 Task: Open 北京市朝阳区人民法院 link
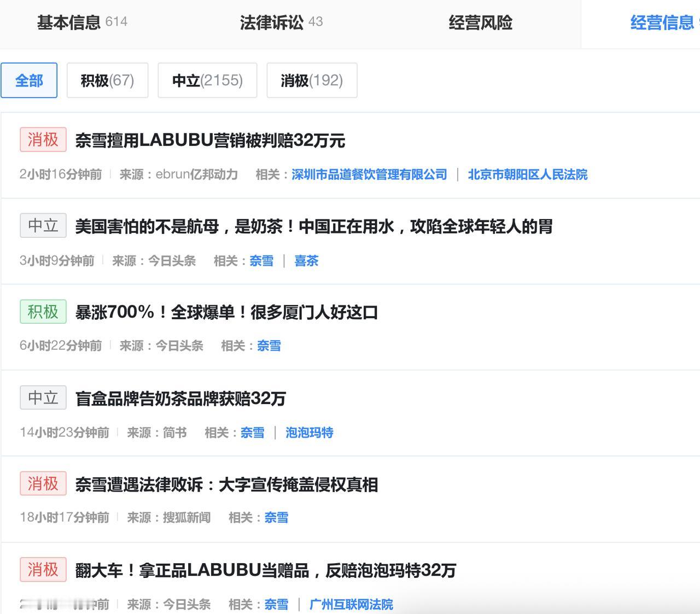tap(528, 174)
